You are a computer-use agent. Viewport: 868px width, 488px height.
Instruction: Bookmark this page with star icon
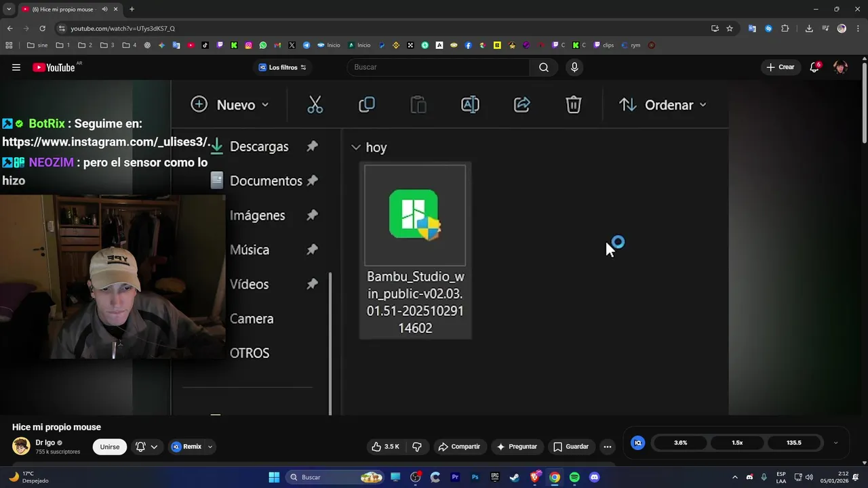point(730,28)
